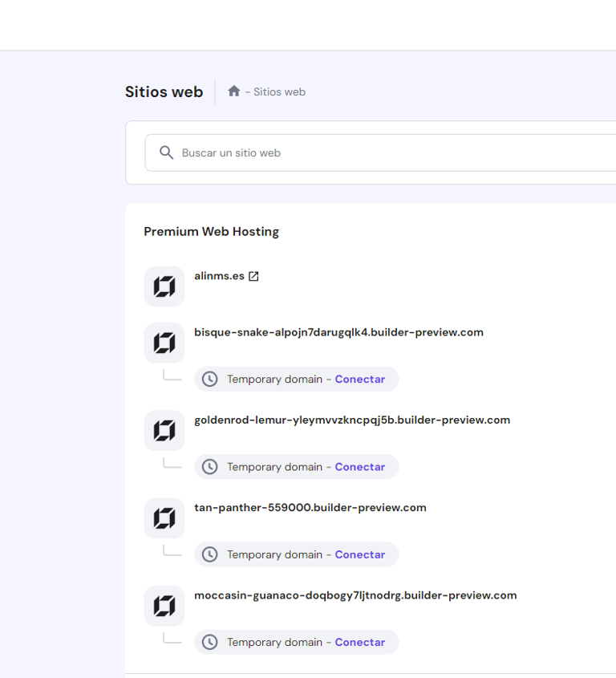Viewport: 616px width, 678px height.
Task: Connect domain for tan-panther site
Action: click(359, 554)
